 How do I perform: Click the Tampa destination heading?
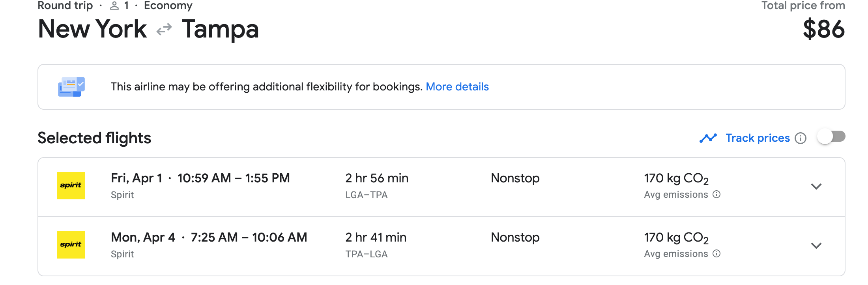(220, 29)
